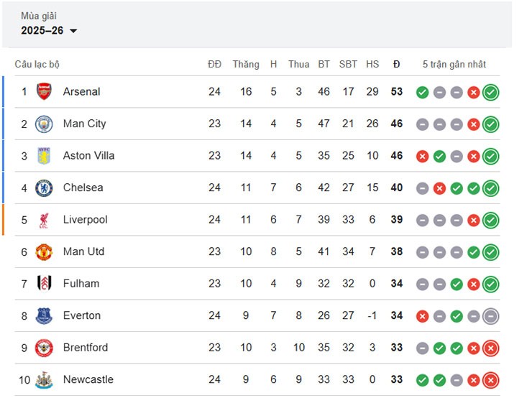The image size is (532, 398).
Task: Click the Brentford club crest
Action: pos(44,348)
